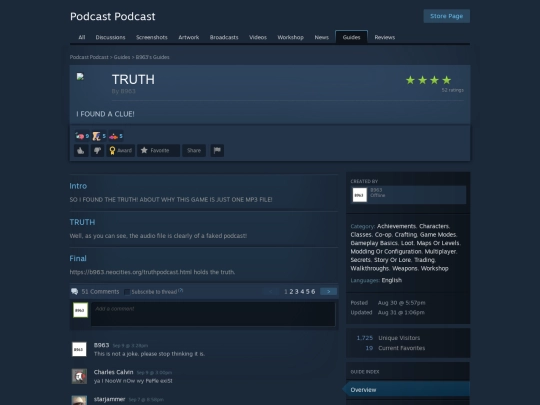The height and width of the screenshot is (405, 540).
Task: Add guide to Favorites with star button
Action: [x=158, y=150]
